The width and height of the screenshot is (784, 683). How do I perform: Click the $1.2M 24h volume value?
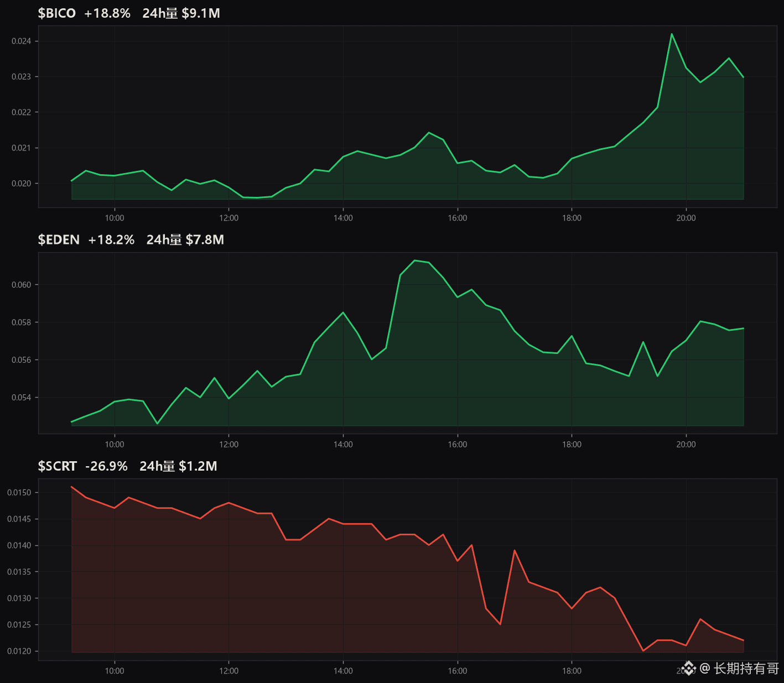(x=198, y=466)
